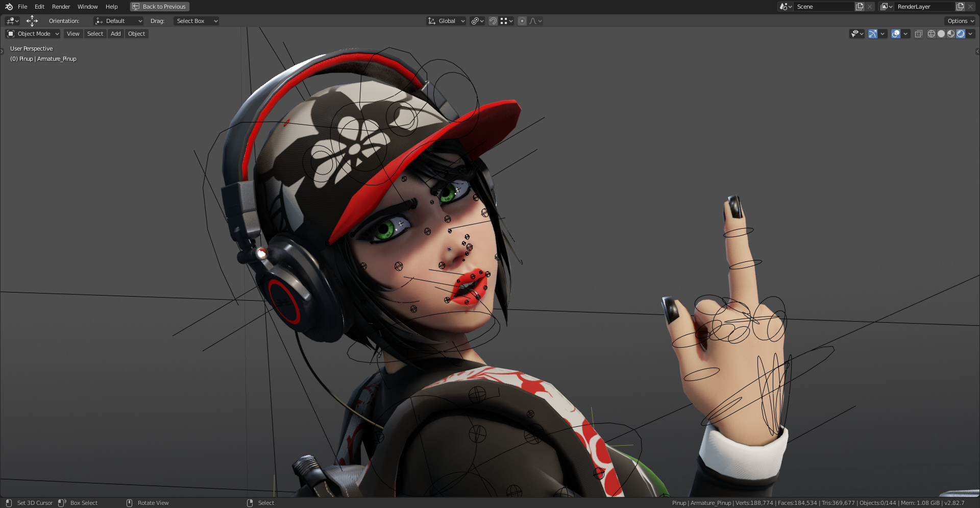Click the Select mouse icon in status bar
The image size is (980, 508).
pos(250,503)
